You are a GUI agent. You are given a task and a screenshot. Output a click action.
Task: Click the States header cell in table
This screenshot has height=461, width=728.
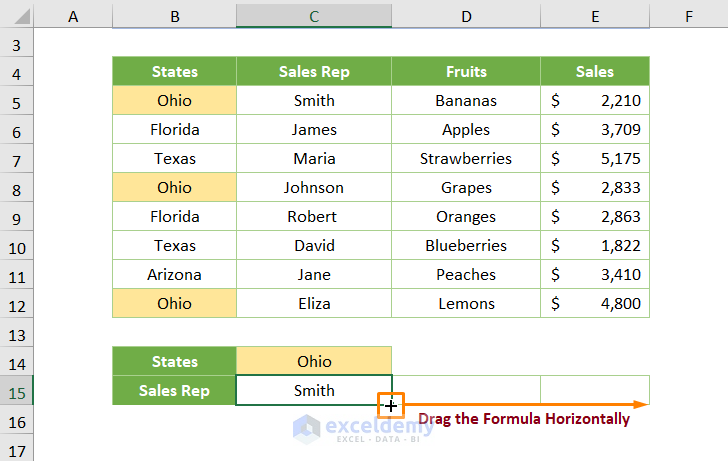174,72
